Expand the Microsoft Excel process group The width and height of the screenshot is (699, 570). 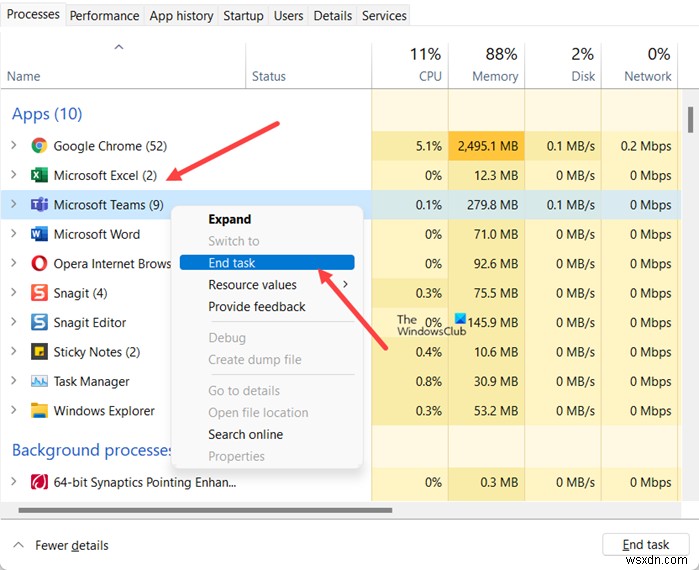[13, 175]
